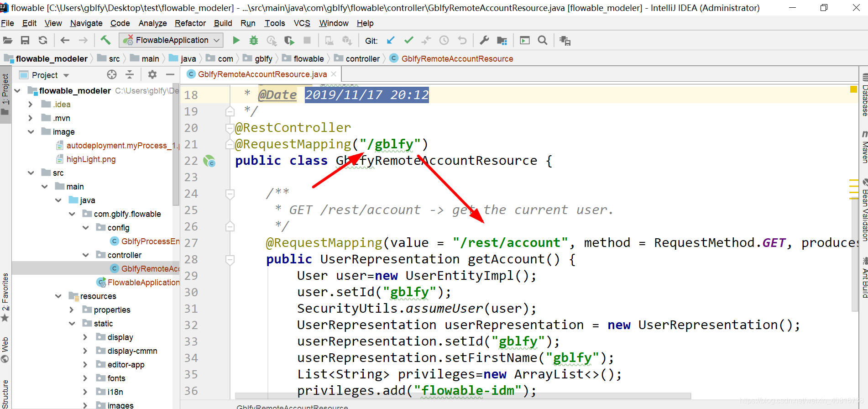Viewport: 868px width, 409px height.
Task: Expand the properties folder
Action: tap(72, 310)
